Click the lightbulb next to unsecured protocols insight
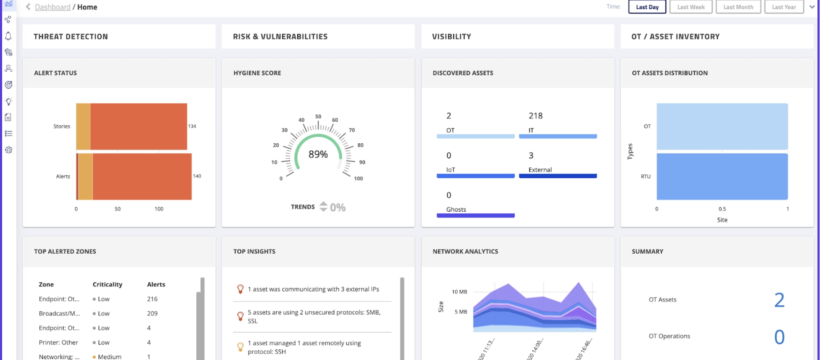This screenshot has height=360, width=820. coord(241,316)
